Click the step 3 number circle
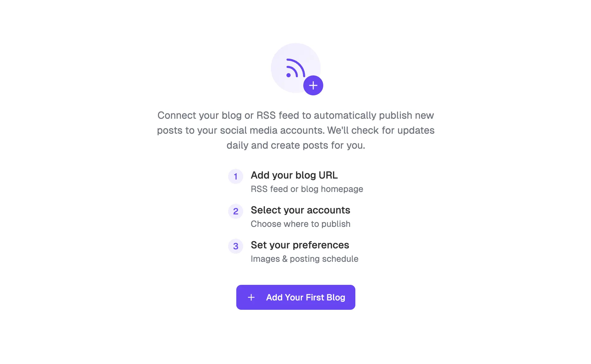The width and height of the screenshot is (591, 364). 236,246
